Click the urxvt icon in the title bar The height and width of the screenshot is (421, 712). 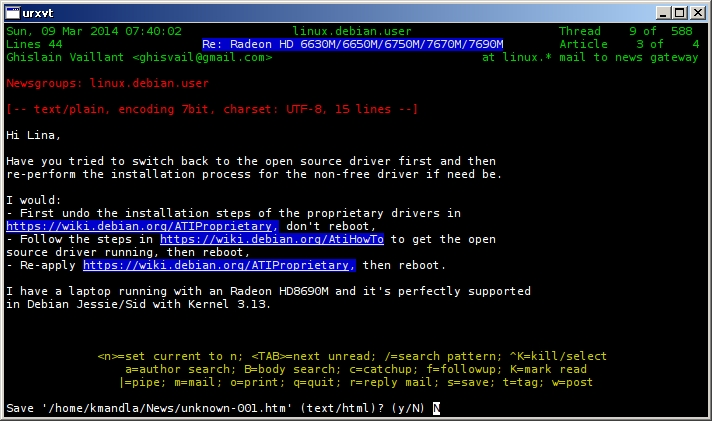(x=11, y=12)
